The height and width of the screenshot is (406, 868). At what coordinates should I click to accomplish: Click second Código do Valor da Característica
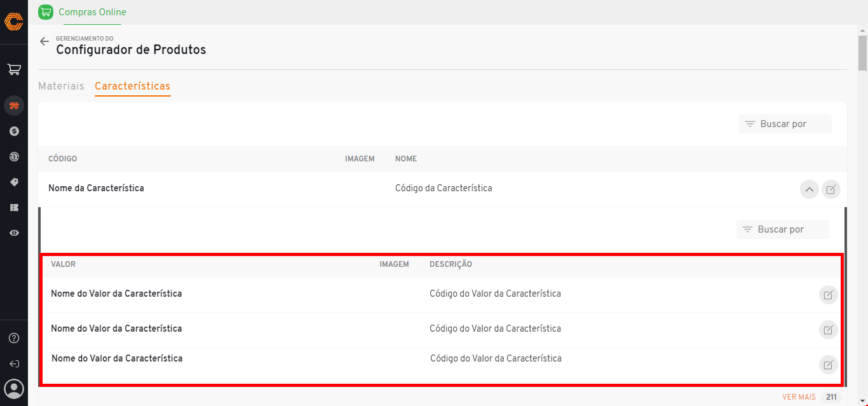click(x=495, y=328)
